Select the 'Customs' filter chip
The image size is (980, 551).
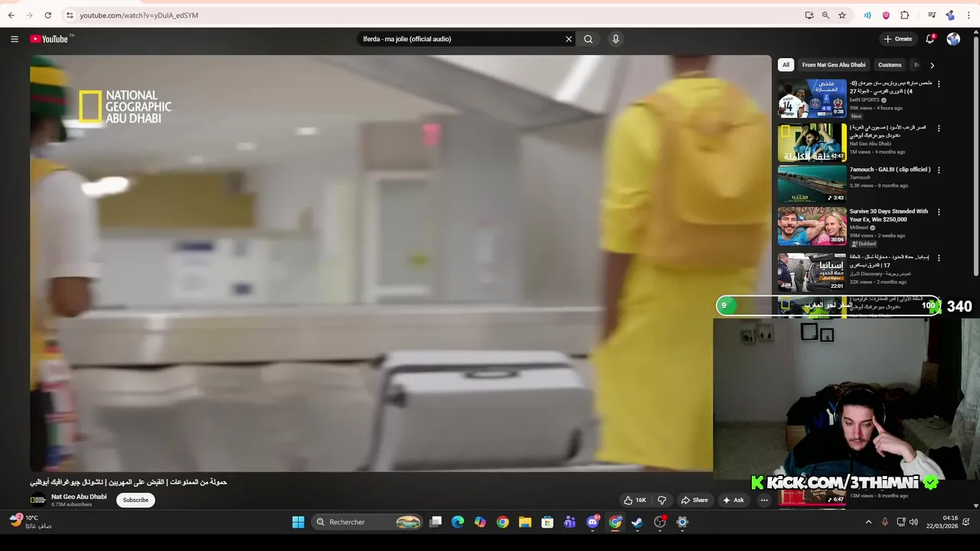tap(890, 65)
